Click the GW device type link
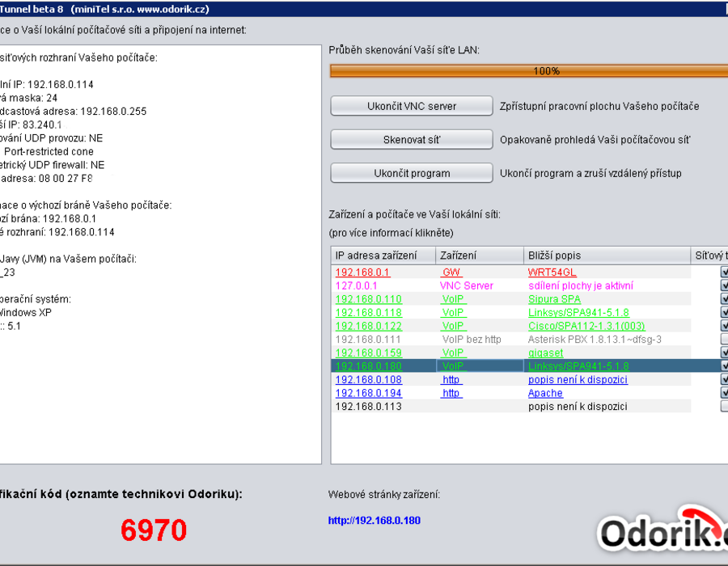The height and width of the screenshot is (566, 728). 451,272
